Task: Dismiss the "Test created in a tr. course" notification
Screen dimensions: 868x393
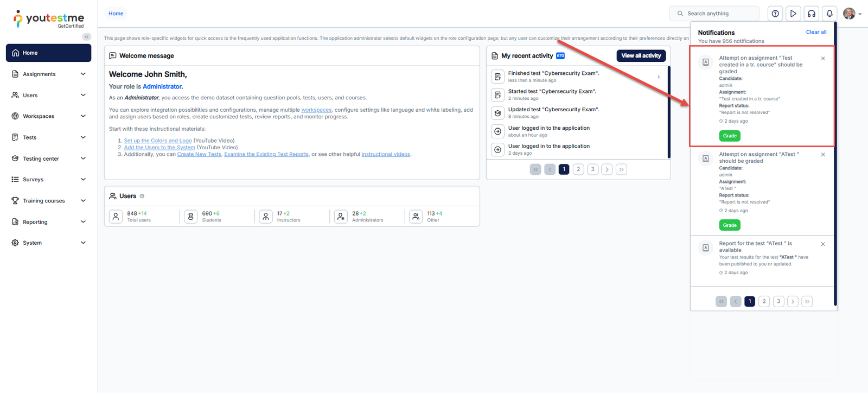Action: coord(823,59)
